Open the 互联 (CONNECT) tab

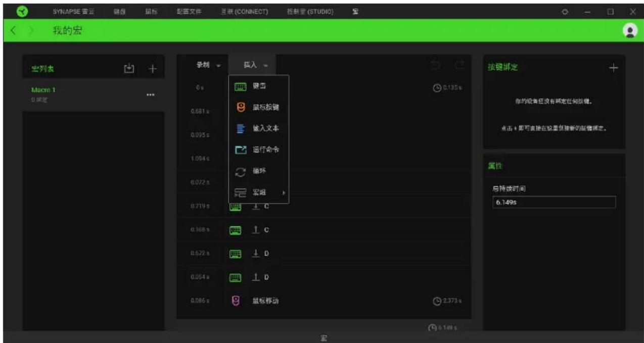[x=245, y=11]
